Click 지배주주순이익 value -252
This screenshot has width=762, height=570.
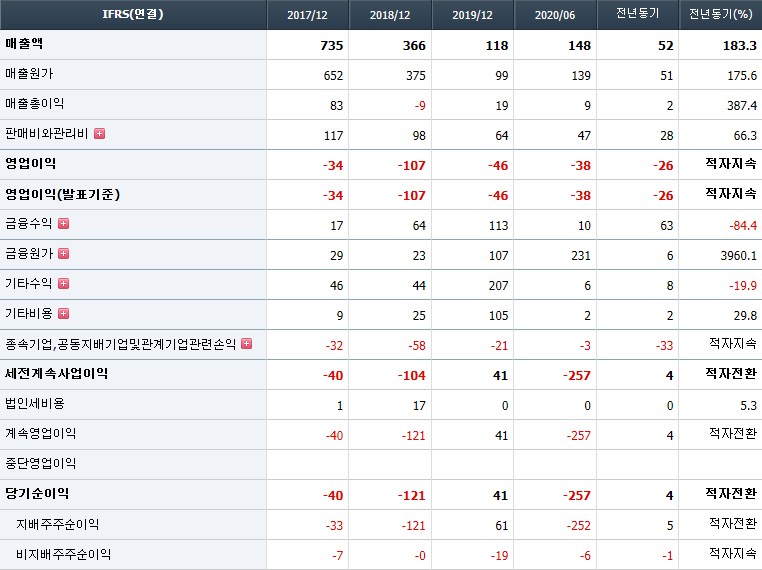coord(579,526)
